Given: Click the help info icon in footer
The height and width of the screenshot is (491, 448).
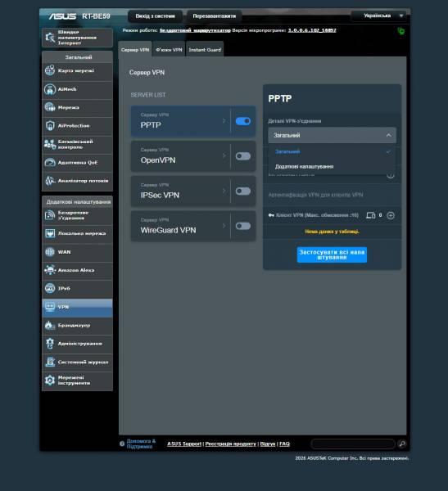Looking at the screenshot, I should 122,444.
